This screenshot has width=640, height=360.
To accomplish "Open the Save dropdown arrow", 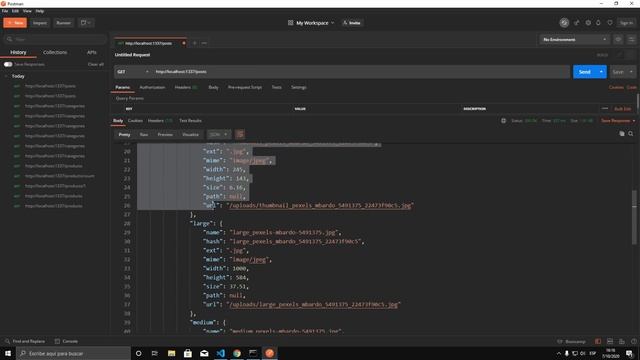I will pos(631,72).
